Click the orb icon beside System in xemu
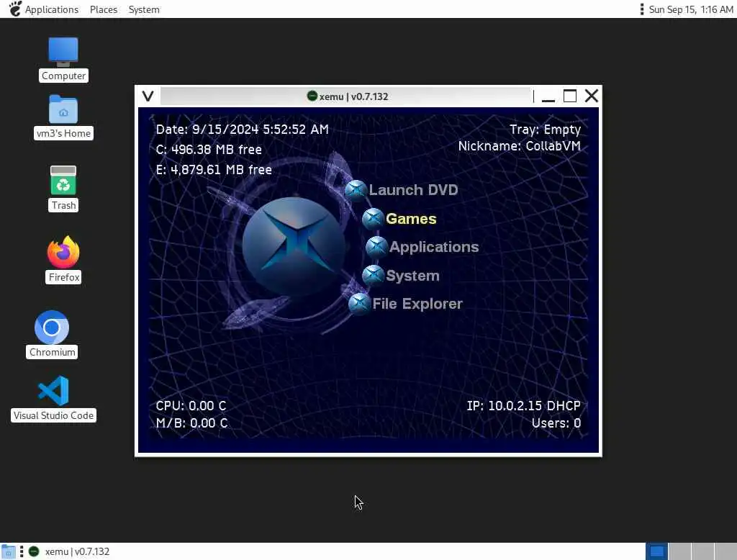Image resolution: width=737 pixels, height=560 pixels. coord(374,276)
